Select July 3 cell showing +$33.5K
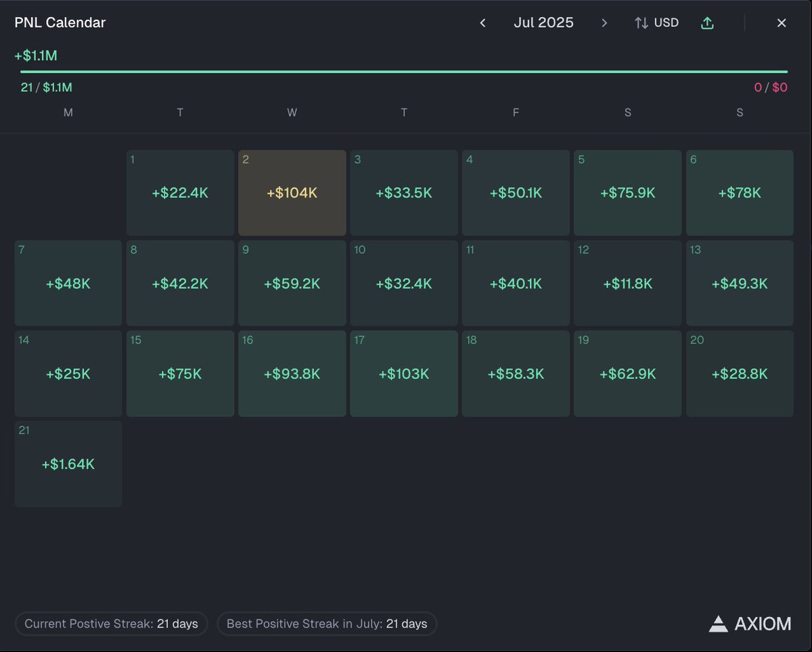The width and height of the screenshot is (812, 652). coord(404,193)
